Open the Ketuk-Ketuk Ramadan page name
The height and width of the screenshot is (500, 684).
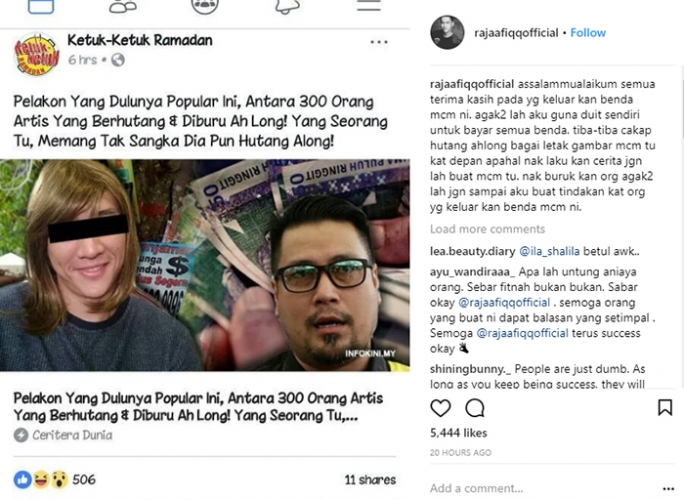click(x=140, y=40)
